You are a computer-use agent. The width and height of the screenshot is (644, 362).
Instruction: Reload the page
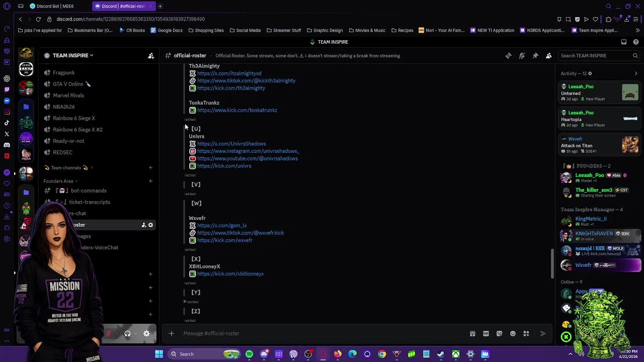coord(38,19)
